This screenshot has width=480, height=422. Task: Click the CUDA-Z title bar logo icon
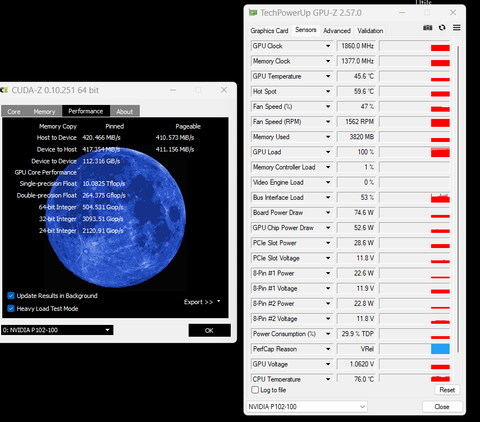4,90
